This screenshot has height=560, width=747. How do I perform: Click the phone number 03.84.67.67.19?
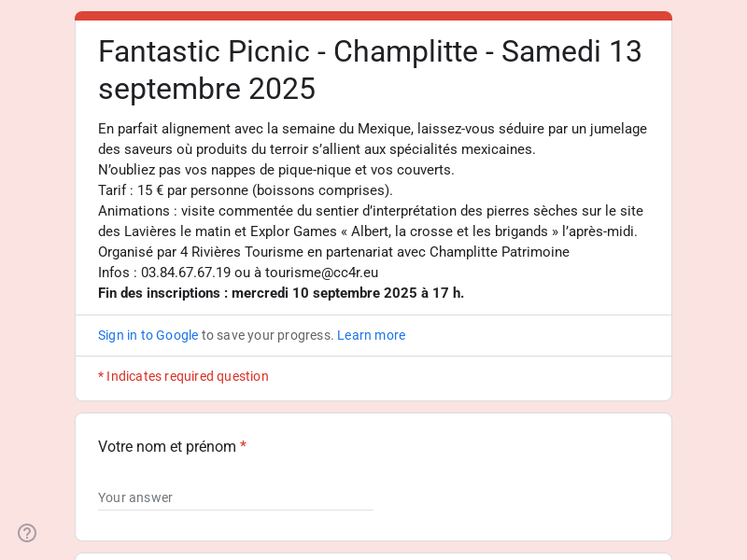(x=186, y=273)
